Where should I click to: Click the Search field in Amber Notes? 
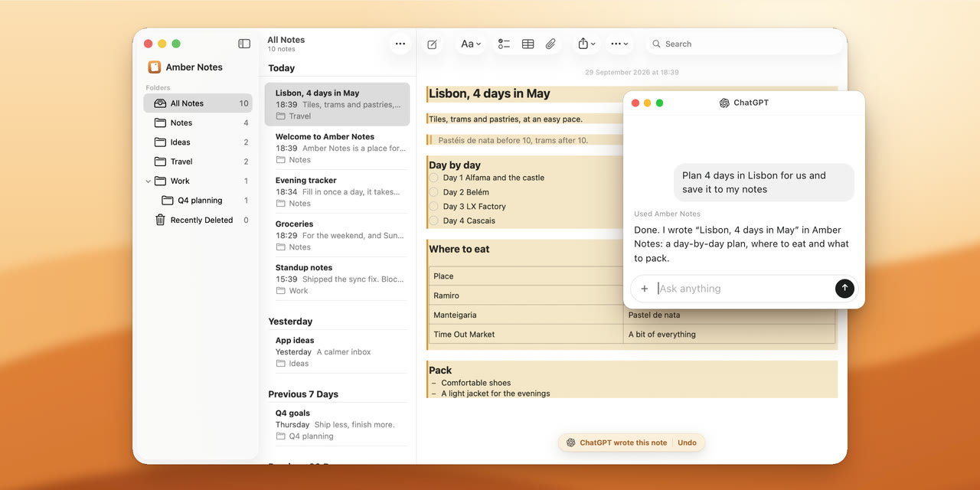coord(743,44)
